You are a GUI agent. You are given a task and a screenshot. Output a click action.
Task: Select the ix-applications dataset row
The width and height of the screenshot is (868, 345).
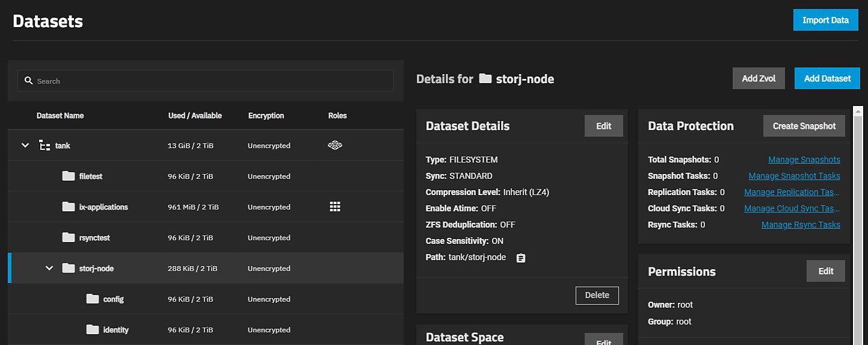point(205,207)
